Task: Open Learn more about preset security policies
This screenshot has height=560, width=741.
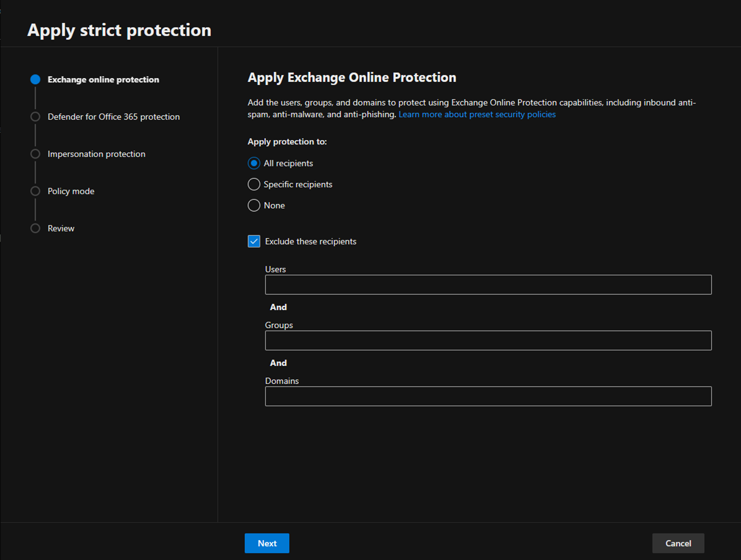Action: (x=477, y=114)
